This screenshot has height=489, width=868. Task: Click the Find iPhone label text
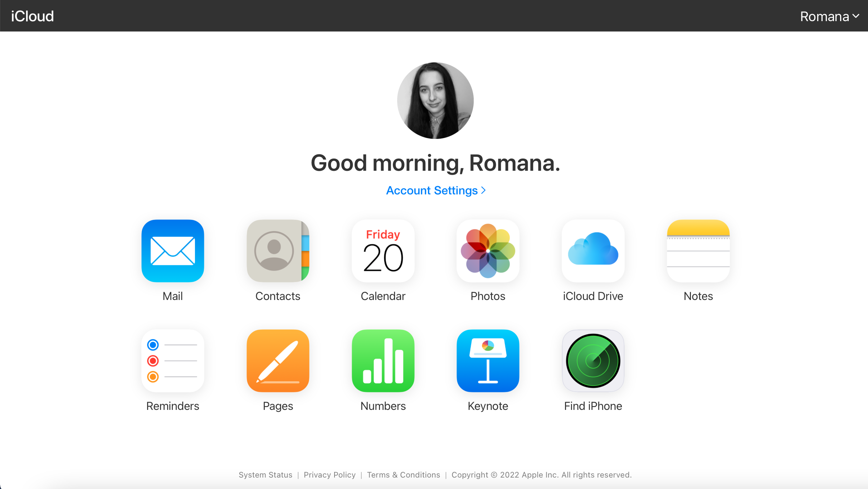[593, 406]
